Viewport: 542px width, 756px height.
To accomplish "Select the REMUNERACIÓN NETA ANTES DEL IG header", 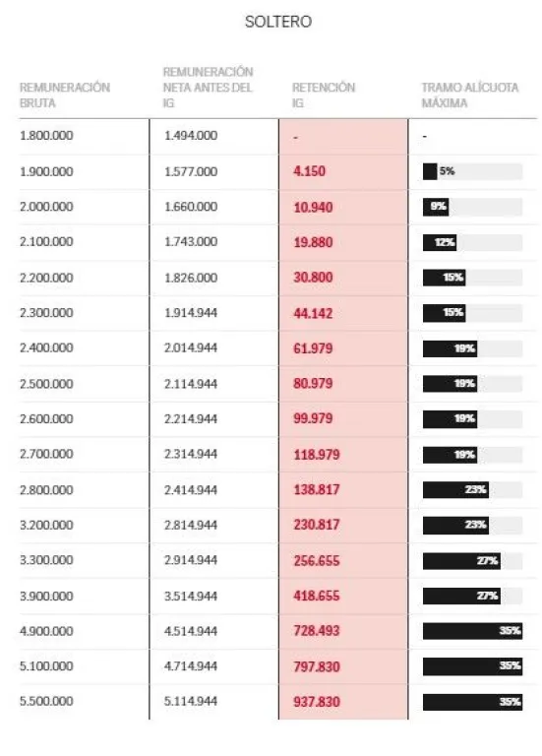I will click(208, 88).
